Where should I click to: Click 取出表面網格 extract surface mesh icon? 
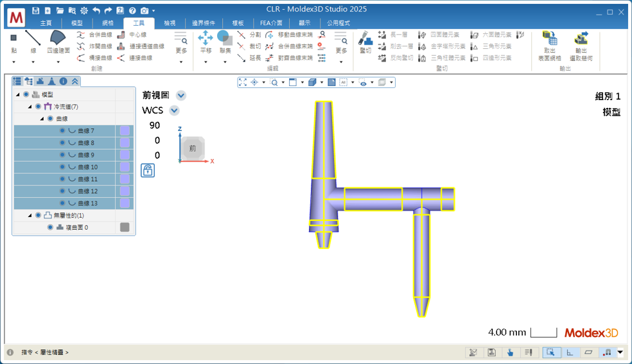coord(549,38)
